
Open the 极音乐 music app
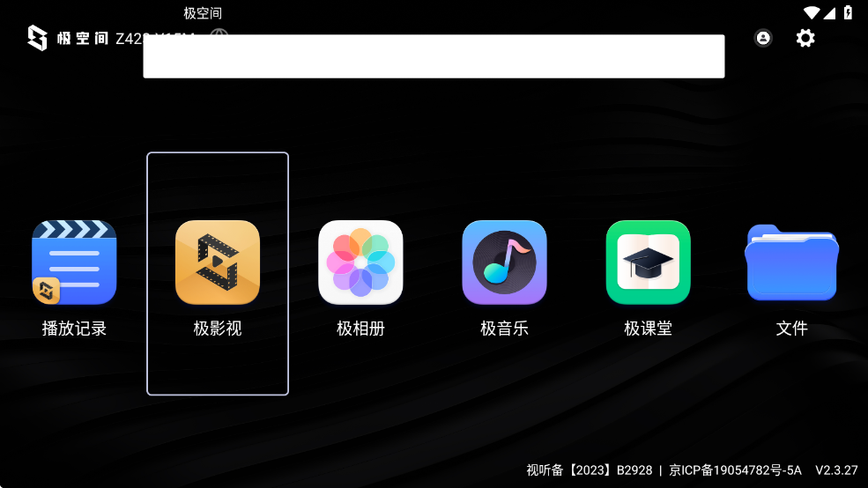click(504, 262)
